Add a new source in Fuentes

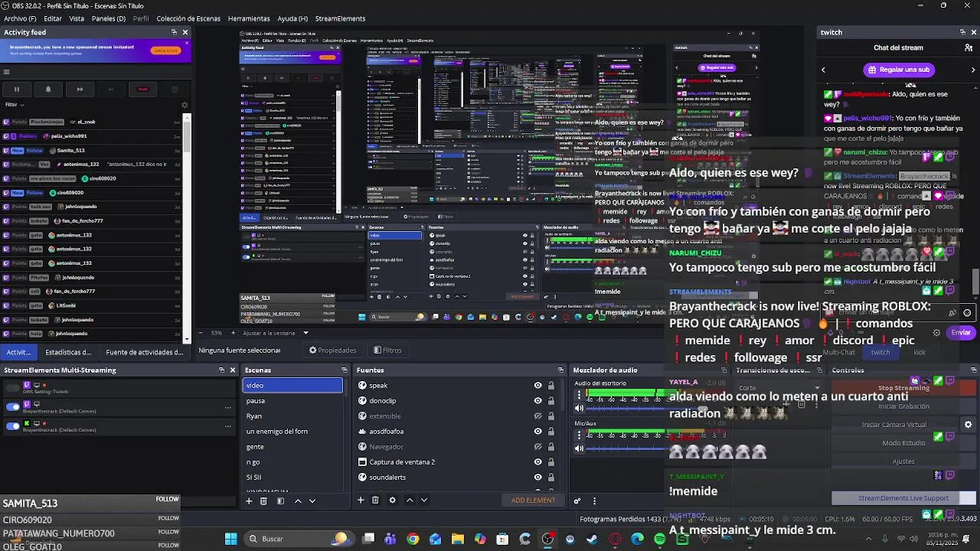point(361,500)
